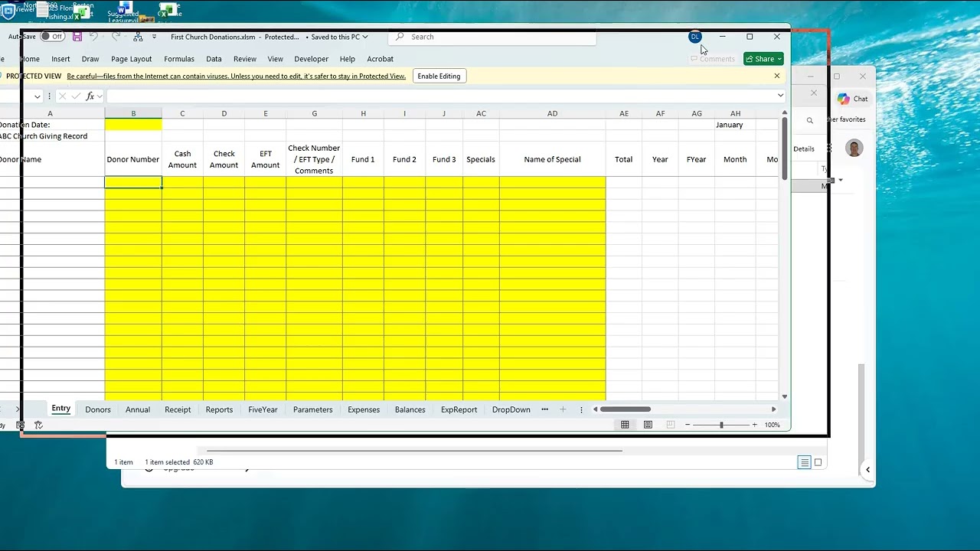Screen dimensions: 980x551
Task: Dismiss the Protected View message bar
Action: pos(777,76)
